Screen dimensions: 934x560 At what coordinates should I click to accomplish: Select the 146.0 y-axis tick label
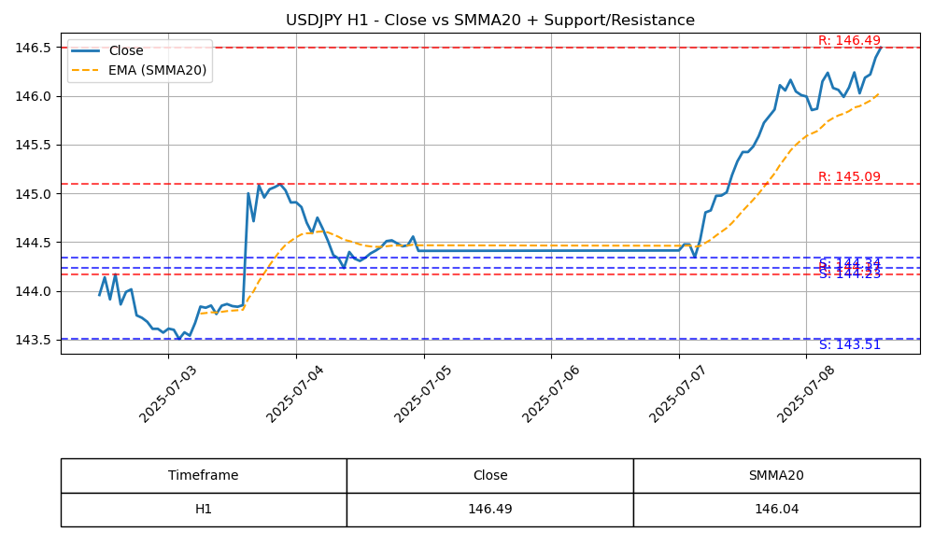click(x=34, y=96)
